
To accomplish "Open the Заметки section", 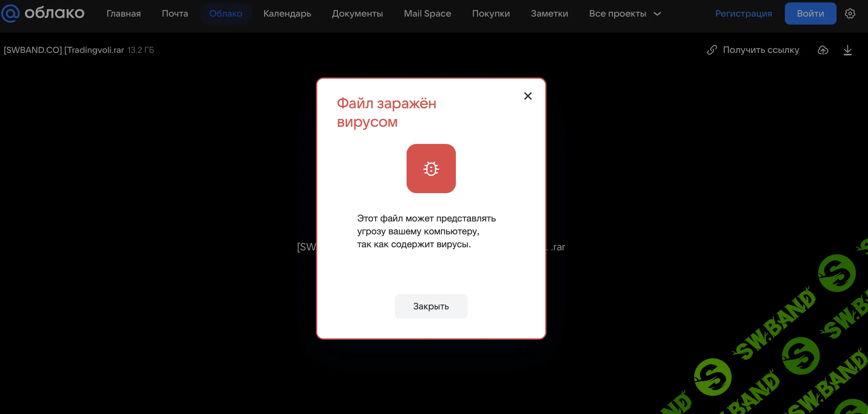I will (549, 14).
